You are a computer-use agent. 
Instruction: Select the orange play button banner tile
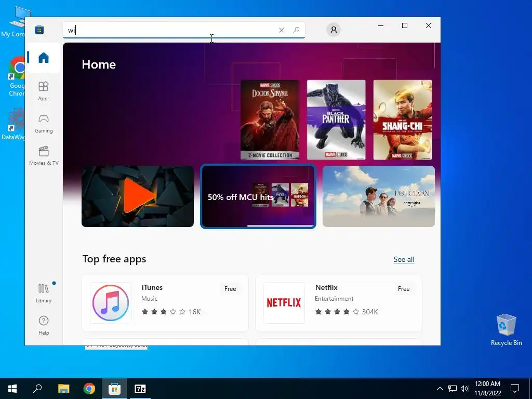coord(138,196)
